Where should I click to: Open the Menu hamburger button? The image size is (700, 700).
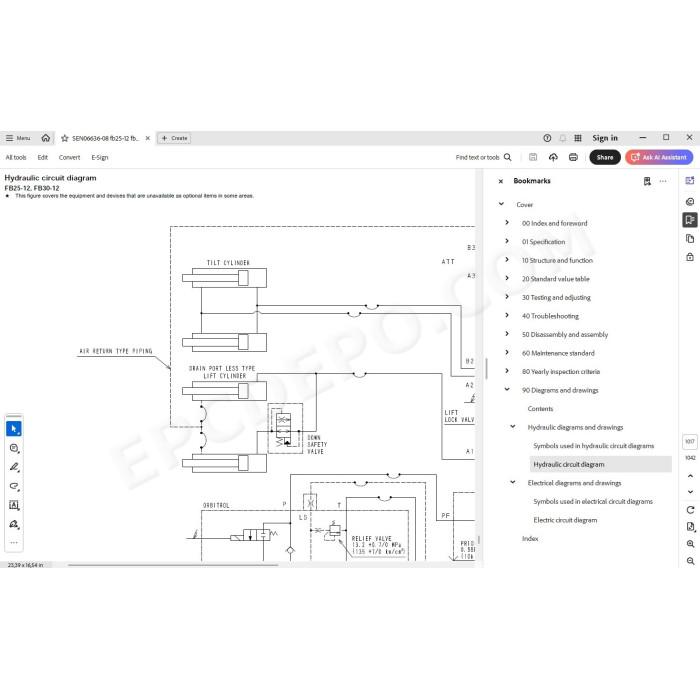coord(17,138)
